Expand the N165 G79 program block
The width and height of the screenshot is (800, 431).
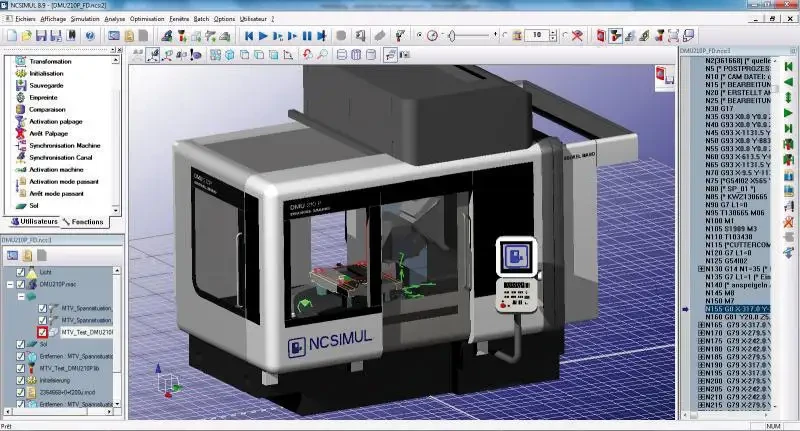701,324
